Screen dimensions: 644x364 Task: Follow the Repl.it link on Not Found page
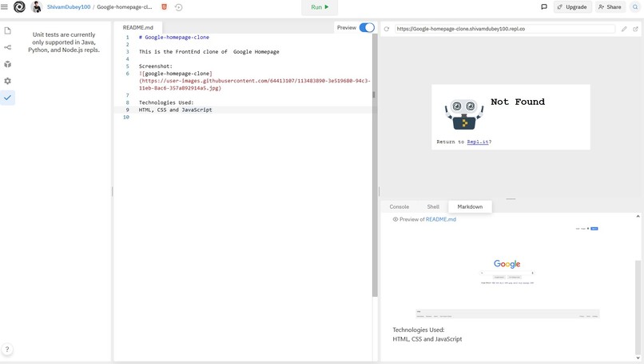(x=478, y=142)
